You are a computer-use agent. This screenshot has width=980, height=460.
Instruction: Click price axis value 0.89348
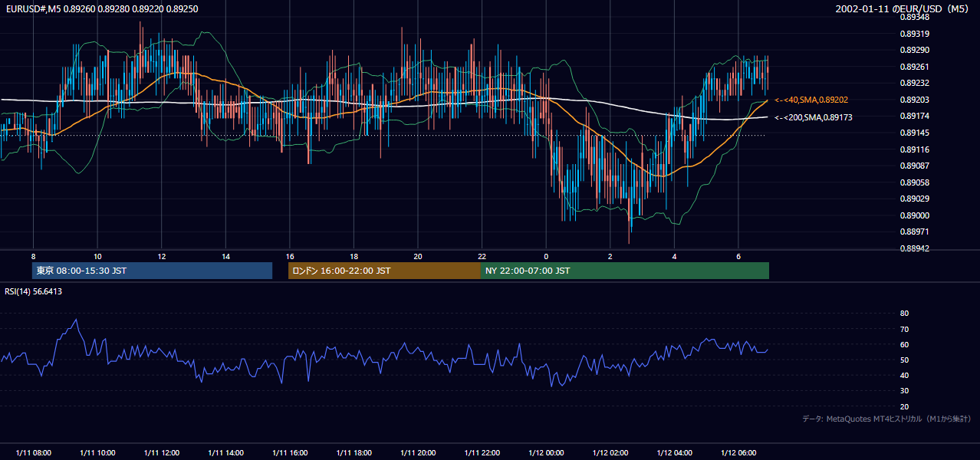[915, 17]
